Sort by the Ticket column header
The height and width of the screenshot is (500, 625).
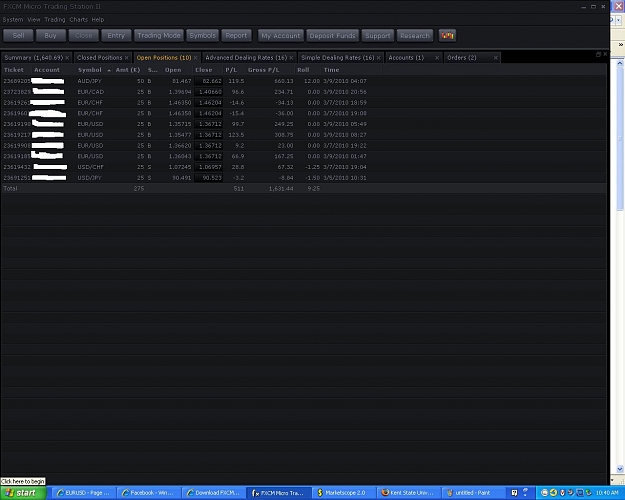(16, 70)
